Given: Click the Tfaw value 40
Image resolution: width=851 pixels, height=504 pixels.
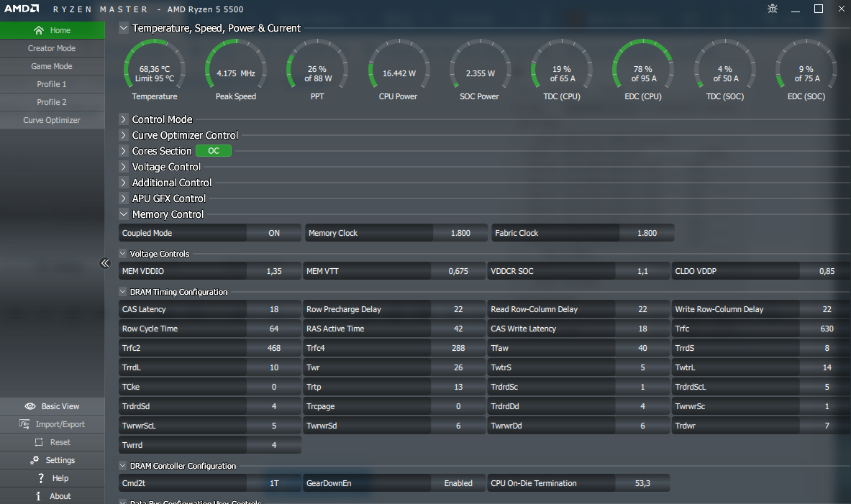Looking at the screenshot, I should pos(642,348).
